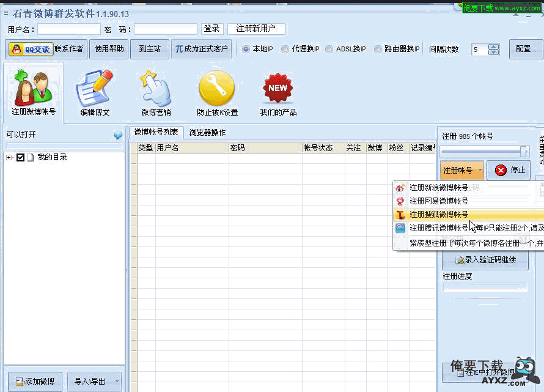
Task: Click the Sina Weibo icon in the menu
Action: (x=400, y=188)
